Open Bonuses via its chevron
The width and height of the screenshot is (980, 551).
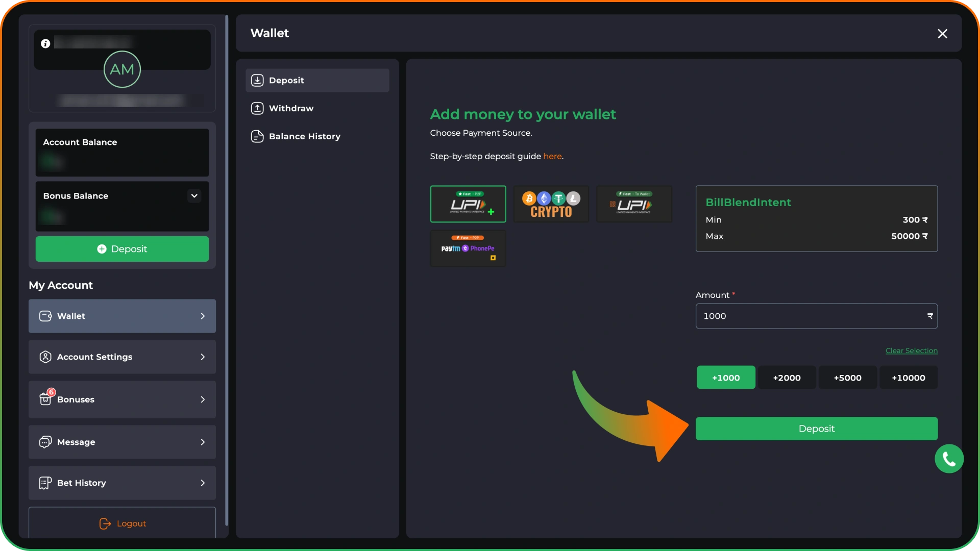tap(203, 400)
